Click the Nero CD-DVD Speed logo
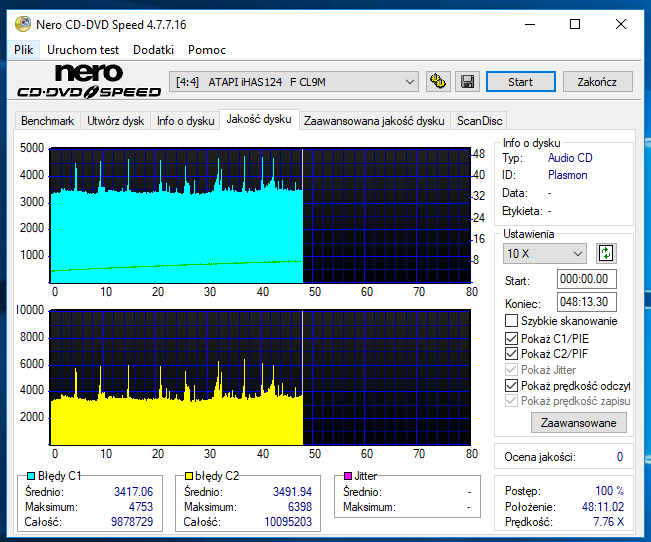651x542 pixels. point(89,81)
